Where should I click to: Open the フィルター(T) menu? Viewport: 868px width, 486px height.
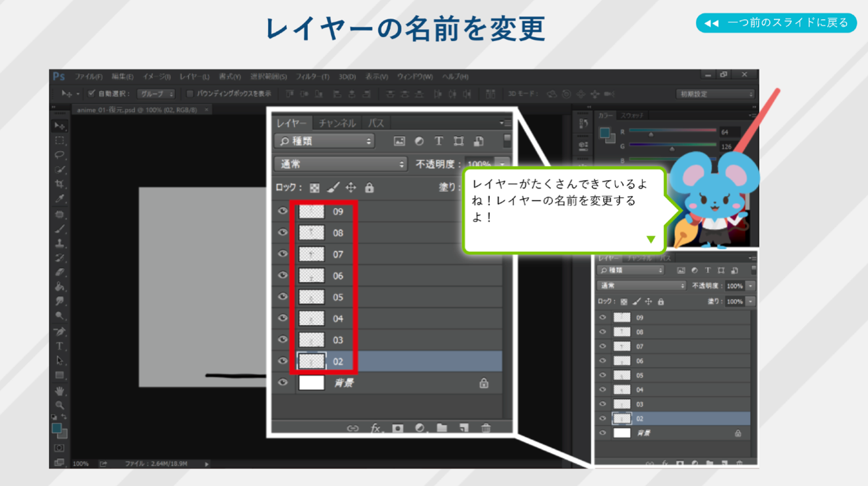(x=312, y=77)
